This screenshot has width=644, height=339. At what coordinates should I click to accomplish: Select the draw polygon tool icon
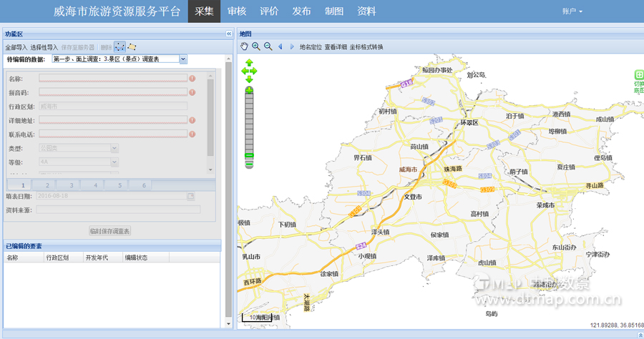132,46
